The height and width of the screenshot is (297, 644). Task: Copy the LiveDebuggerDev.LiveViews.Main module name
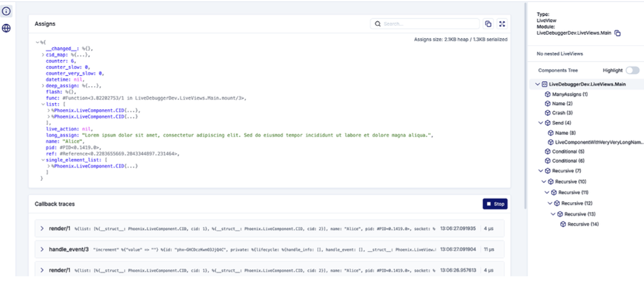pyautogui.click(x=618, y=34)
